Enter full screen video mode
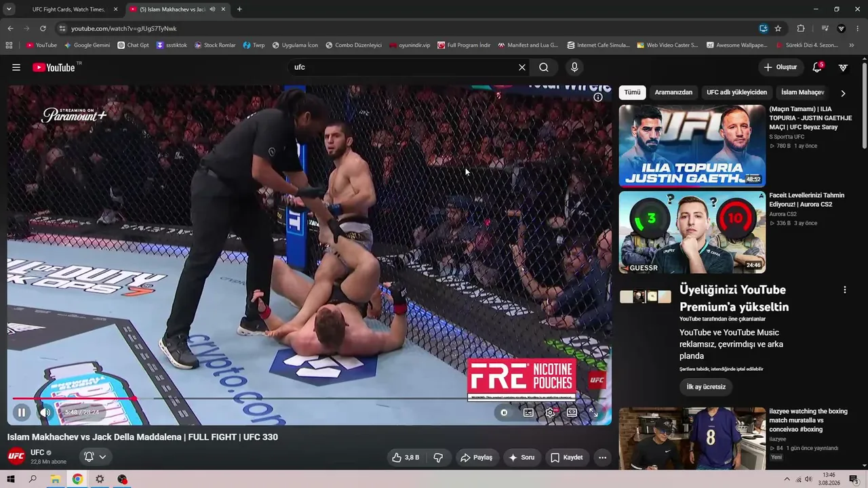Viewport: 868px width, 488px height. point(593,412)
